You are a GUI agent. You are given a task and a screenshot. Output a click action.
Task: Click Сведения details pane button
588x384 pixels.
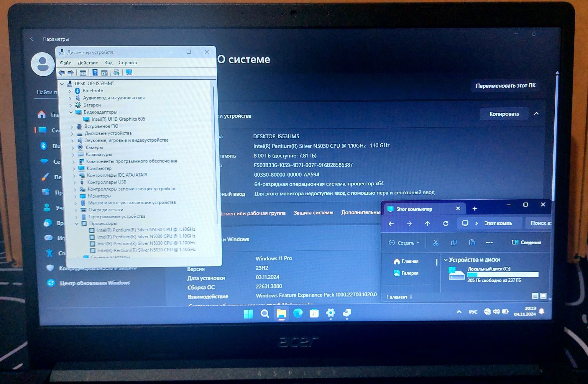point(526,242)
